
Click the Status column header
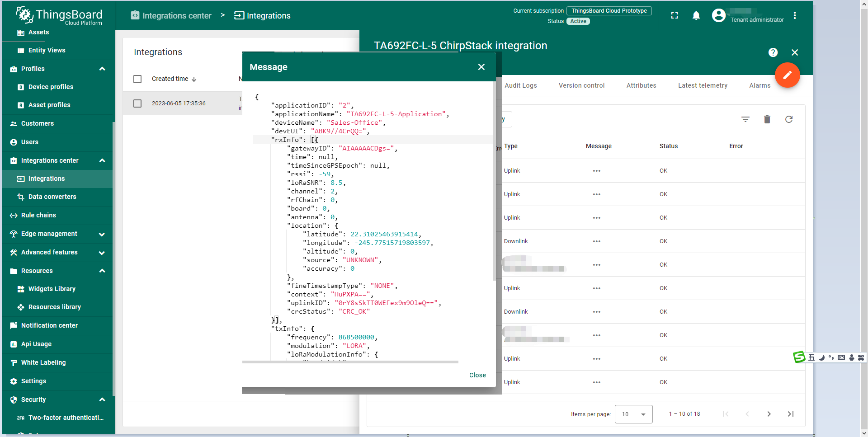pos(669,146)
